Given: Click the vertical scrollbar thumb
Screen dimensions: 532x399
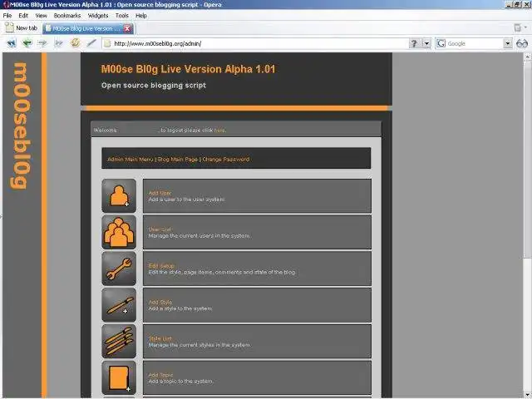Looking at the screenshot, I should pyautogui.click(x=528, y=160).
